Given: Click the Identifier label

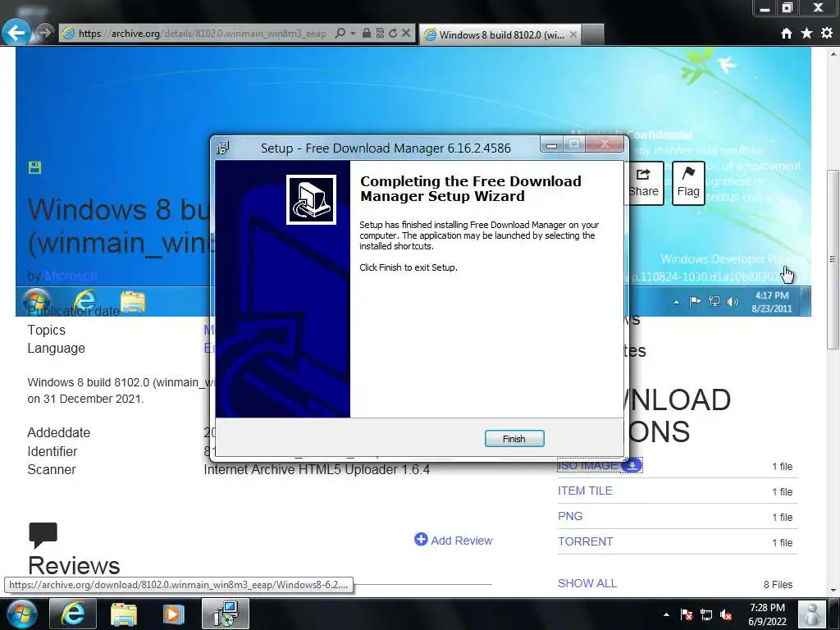Looking at the screenshot, I should point(52,452).
